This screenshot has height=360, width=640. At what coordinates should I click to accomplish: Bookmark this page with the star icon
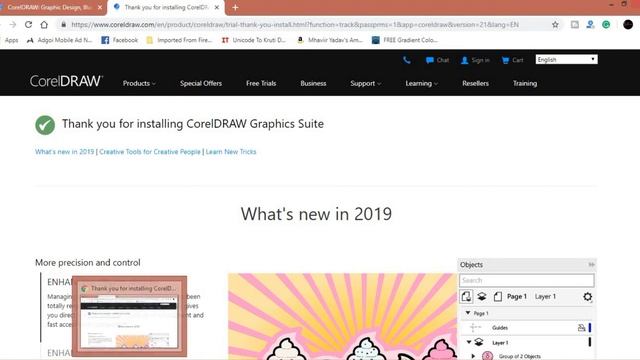555,24
